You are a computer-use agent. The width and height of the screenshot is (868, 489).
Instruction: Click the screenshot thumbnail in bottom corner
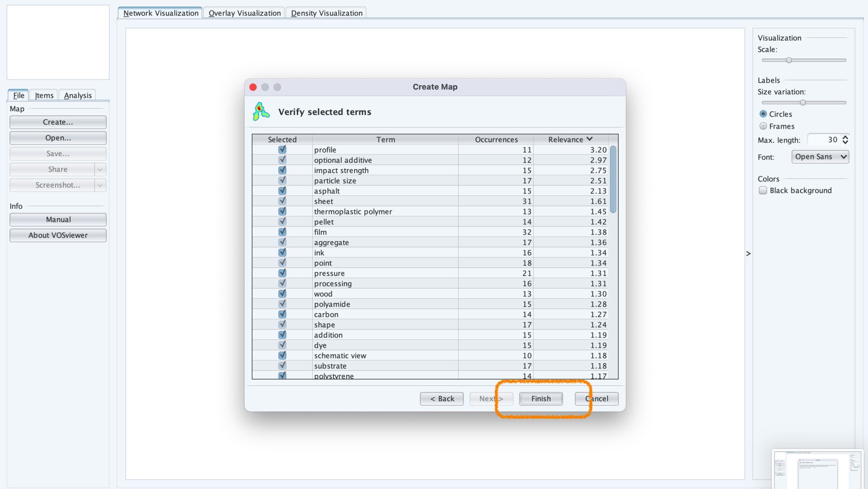point(817,469)
